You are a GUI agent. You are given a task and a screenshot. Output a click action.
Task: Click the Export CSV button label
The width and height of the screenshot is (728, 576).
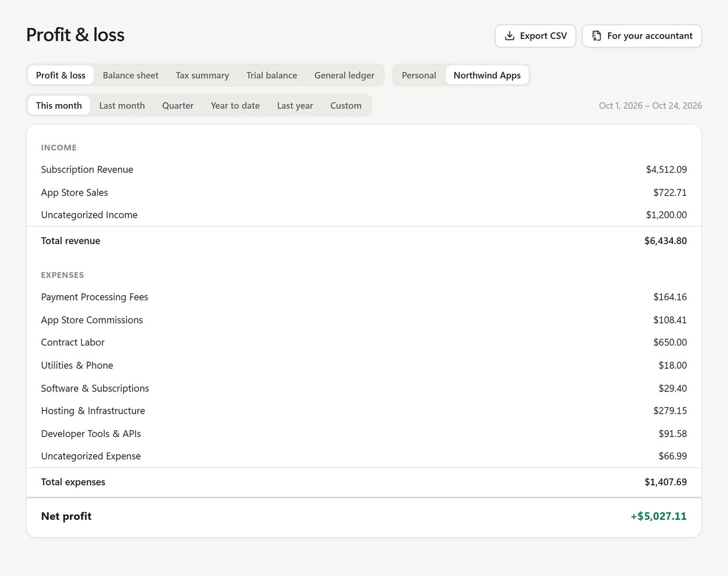click(x=543, y=36)
